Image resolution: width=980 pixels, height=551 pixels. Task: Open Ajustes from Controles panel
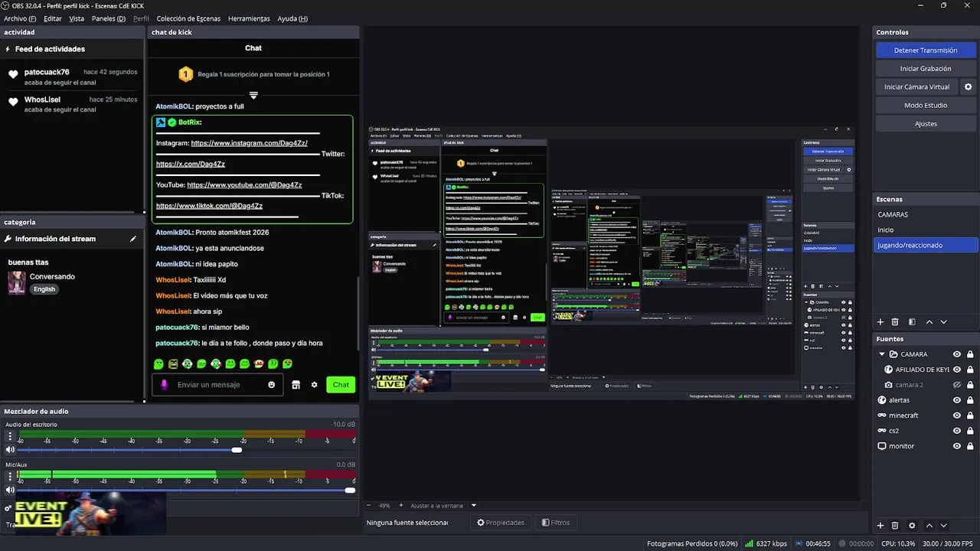coord(926,124)
